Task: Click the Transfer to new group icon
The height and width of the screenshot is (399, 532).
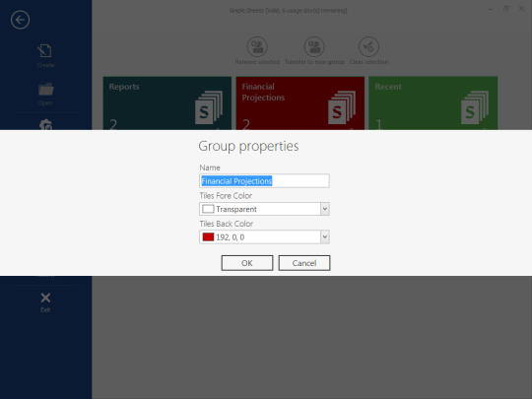Action: [314, 47]
